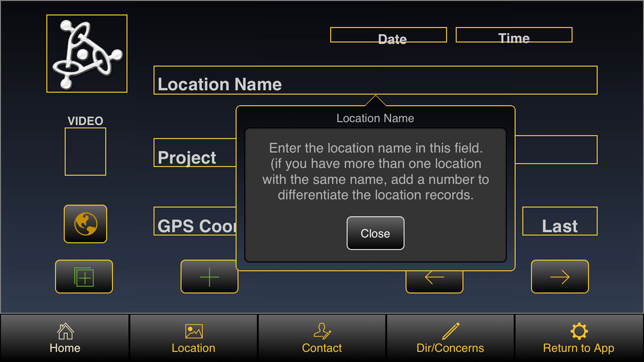644x362 pixels.
Task: Click the globe map icon button
Action: tap(85, 224)
